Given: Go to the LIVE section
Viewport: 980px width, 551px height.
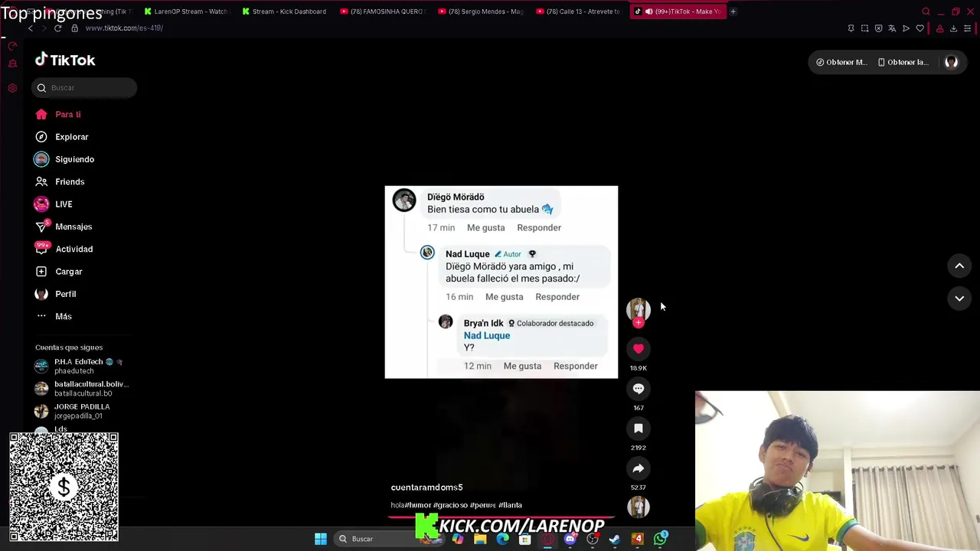Looking at the screenshot, I should pos(53,204).
